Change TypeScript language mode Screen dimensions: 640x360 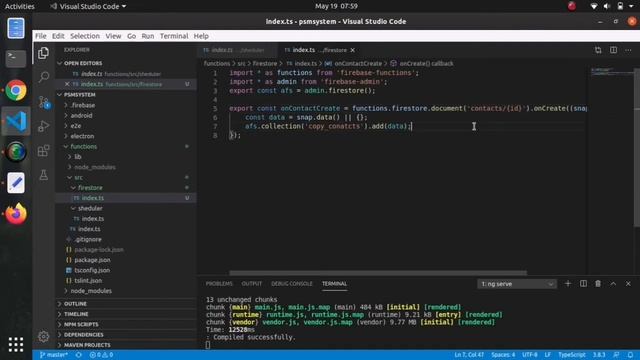point(571,355)
